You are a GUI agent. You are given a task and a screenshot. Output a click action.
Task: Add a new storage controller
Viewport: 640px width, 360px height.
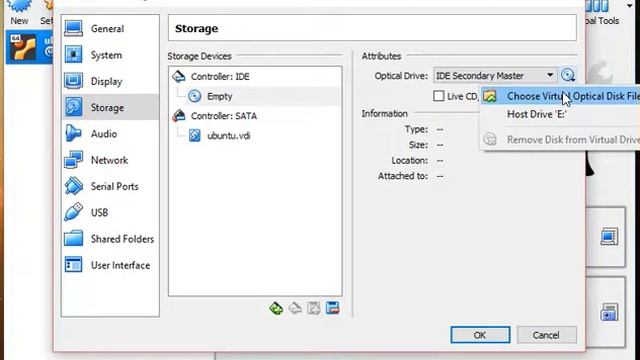276,308
